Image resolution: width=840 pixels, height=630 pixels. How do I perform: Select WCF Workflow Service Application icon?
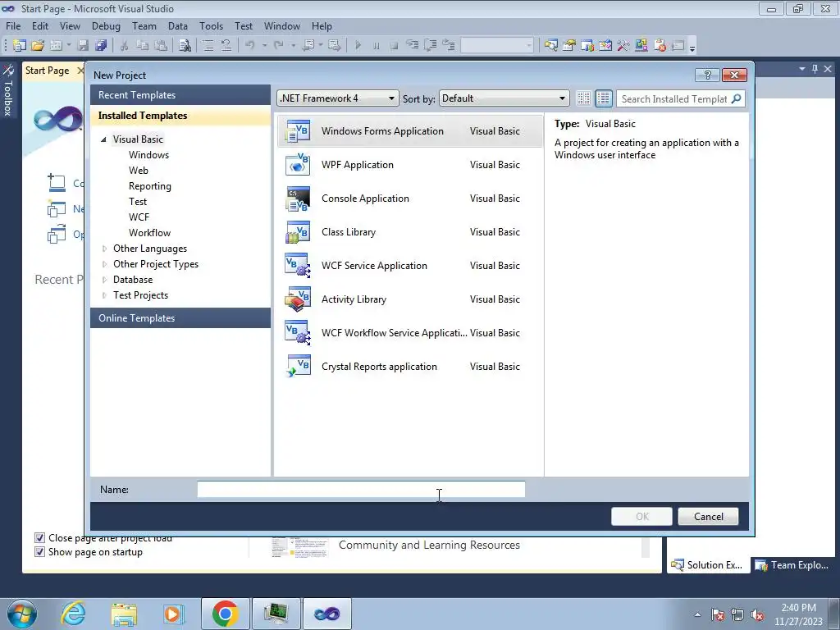pyautogui.click(x=297, y=333)
